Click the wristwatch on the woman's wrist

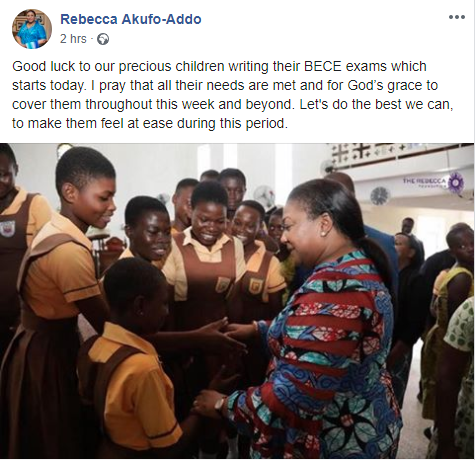pos(220,404)
